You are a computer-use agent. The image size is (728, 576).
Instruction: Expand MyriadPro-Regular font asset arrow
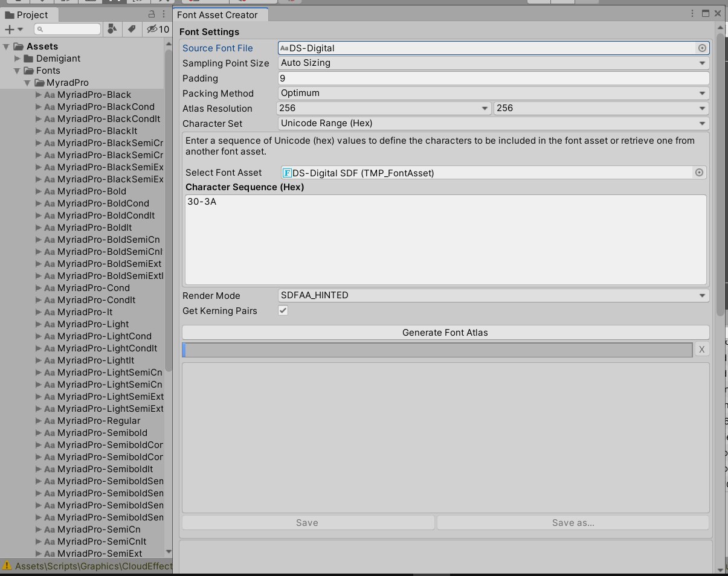(x=38, y=421)
